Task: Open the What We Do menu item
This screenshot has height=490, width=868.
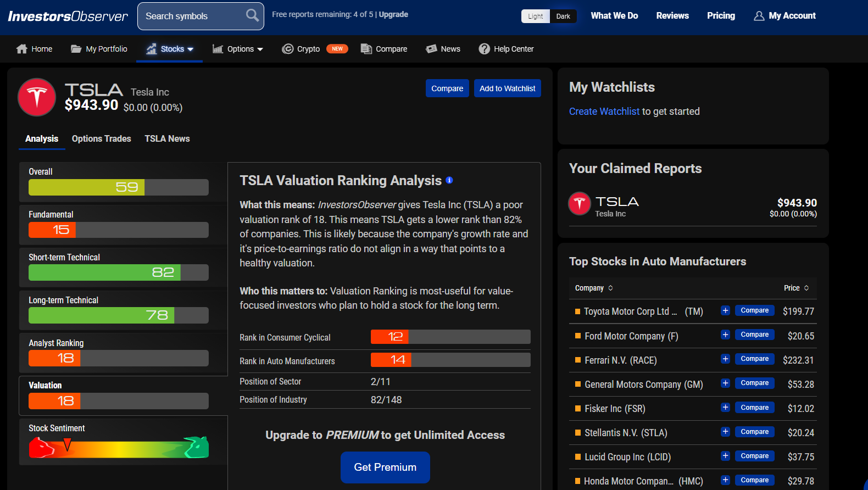Action: 614,16
